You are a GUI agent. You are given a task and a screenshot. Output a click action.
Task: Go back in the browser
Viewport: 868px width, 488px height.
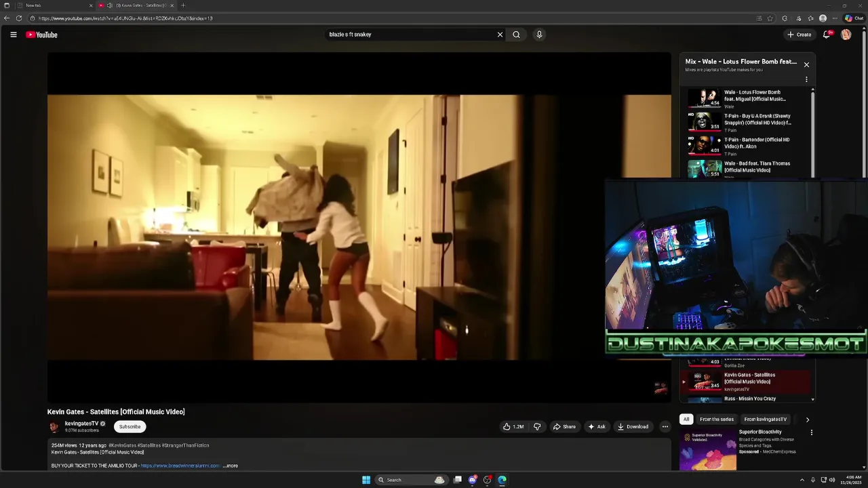[7, 18]
